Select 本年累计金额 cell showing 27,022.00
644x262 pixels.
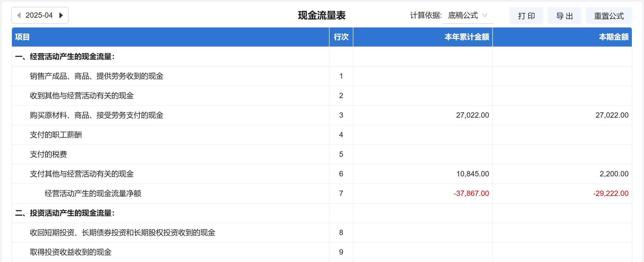(x=472, y=115)
